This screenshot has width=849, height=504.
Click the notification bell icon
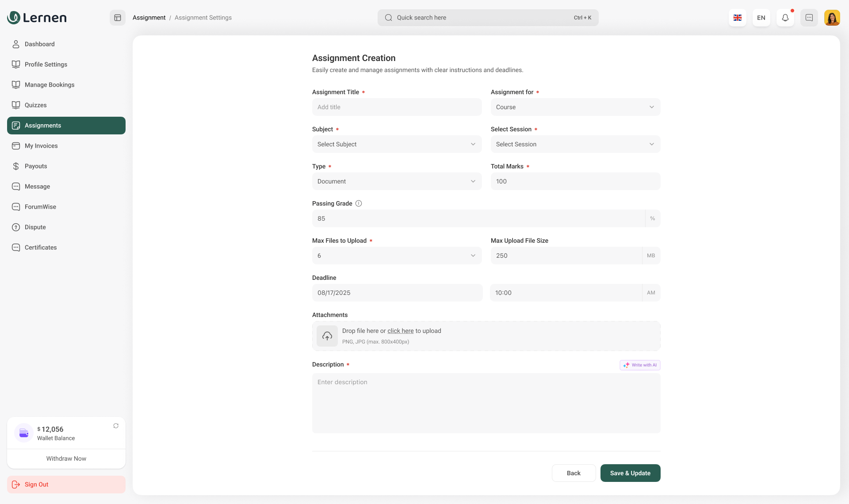tap(785, 18)
